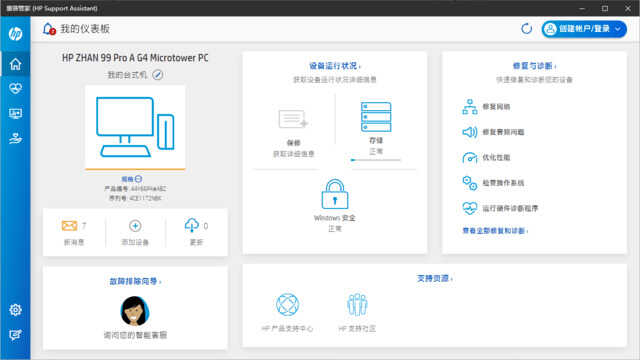Open the feedback icon at sidebar bottom
The height and width of the screenshot is (360, 640).
(x=16, y=335)
